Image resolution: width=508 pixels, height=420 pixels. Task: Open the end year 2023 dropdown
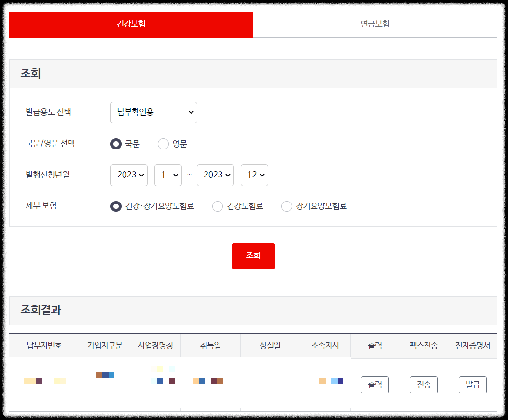point(215,175)
